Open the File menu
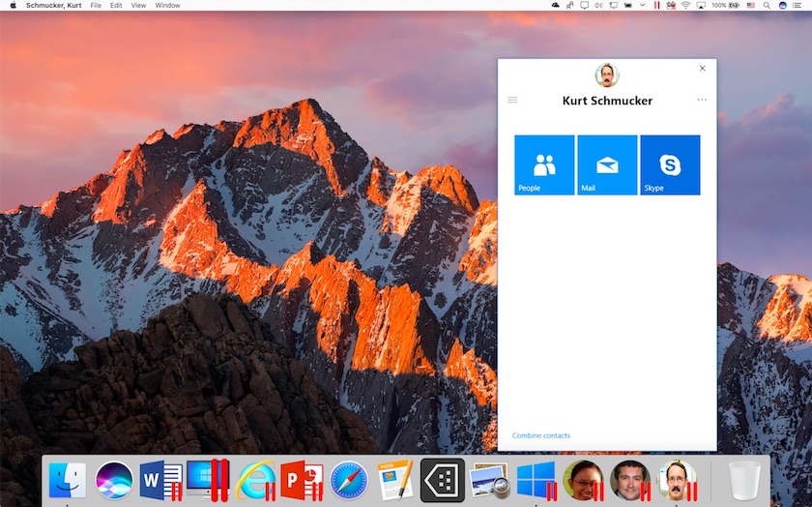812x507 pixels. 96,5
